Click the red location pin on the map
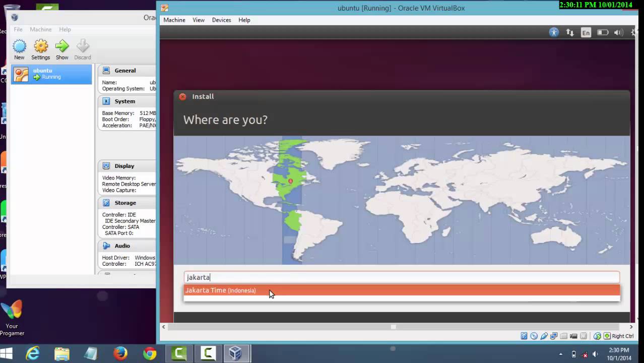 click(290, 181)
